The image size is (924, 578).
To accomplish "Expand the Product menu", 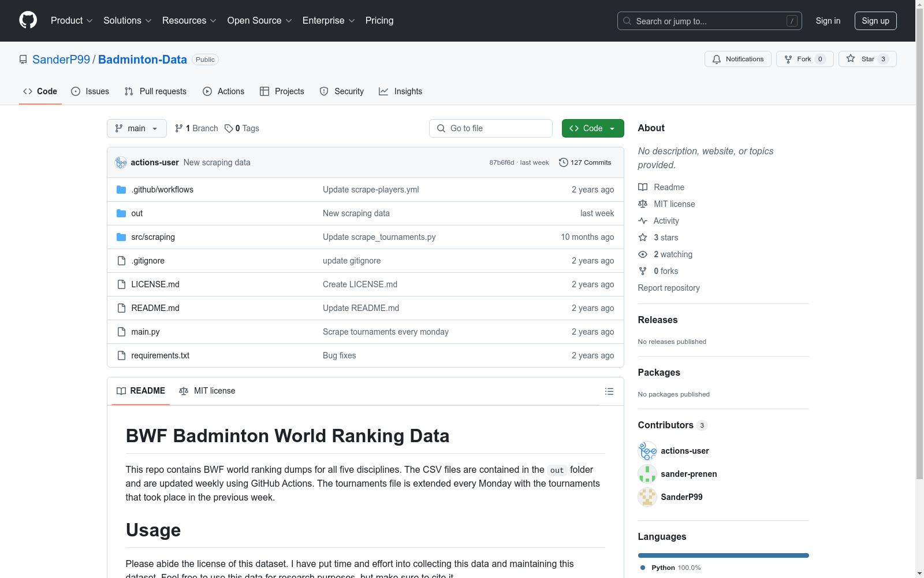I will pos(72,21).
